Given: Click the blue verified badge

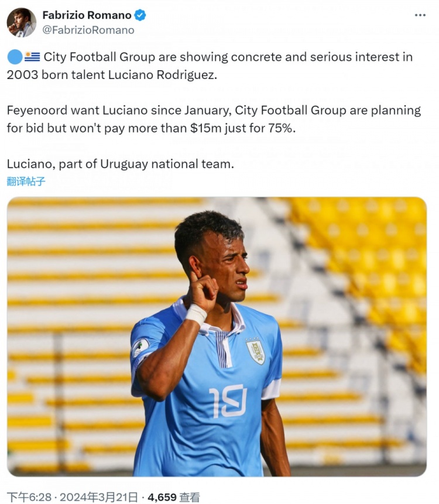Looking at the screenshot, I should 140,15.
